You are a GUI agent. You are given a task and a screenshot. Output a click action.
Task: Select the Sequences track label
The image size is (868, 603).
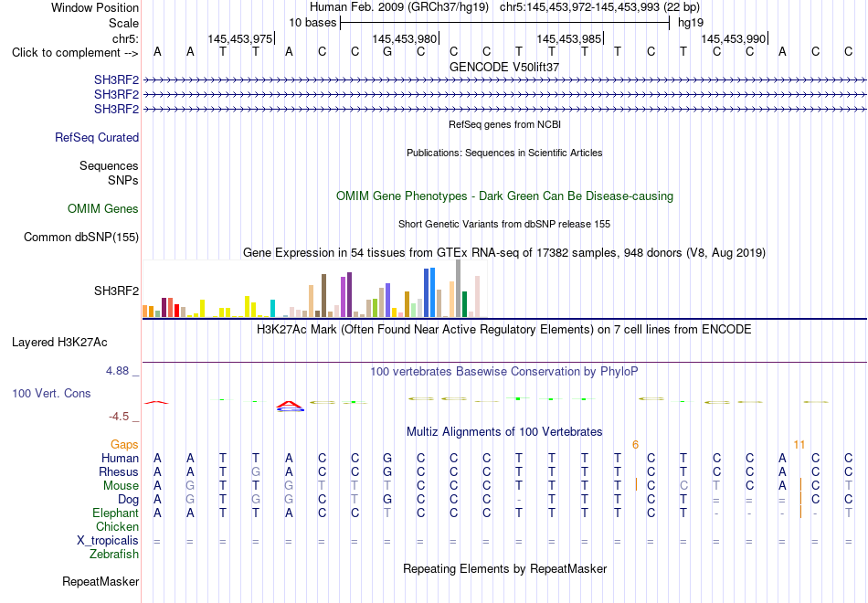click(x=109, y=165)
